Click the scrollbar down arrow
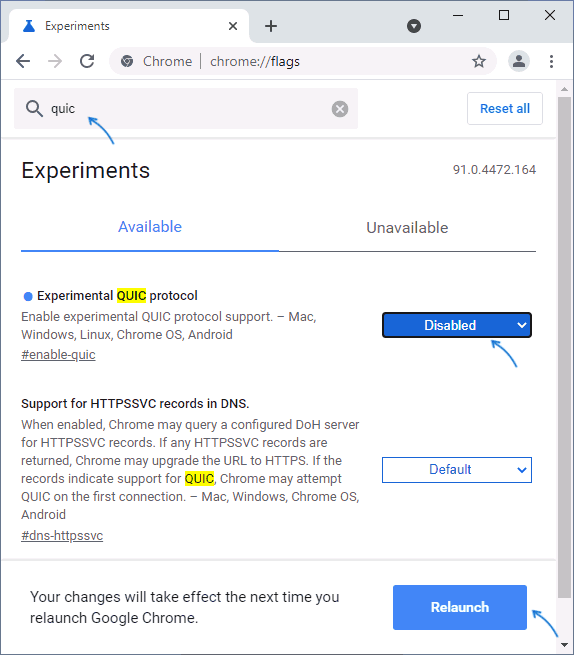Screen dimensions: 574x655 pyautogui.click(x=564, y=645)
